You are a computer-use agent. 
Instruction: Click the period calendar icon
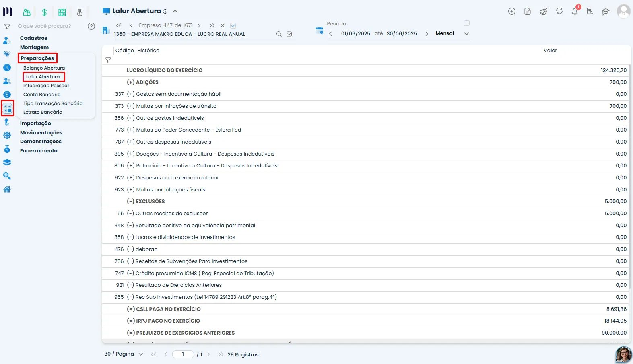click(320, 30)
